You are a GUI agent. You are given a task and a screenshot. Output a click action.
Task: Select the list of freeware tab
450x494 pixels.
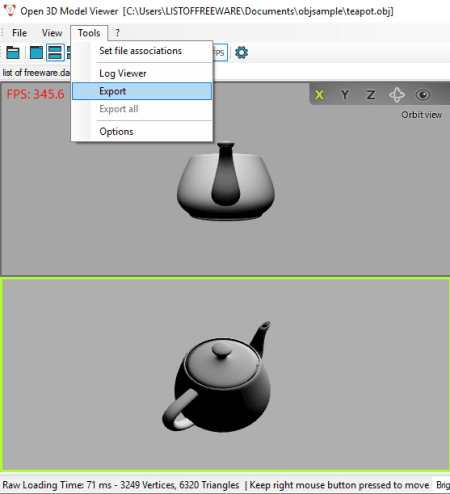pos(36,73)
